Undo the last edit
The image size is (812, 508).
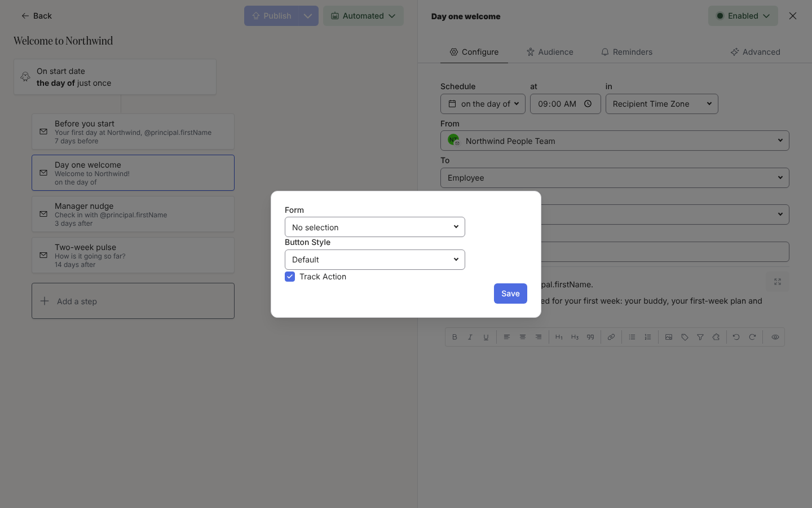pyautogui.click(x=736, y=337)
